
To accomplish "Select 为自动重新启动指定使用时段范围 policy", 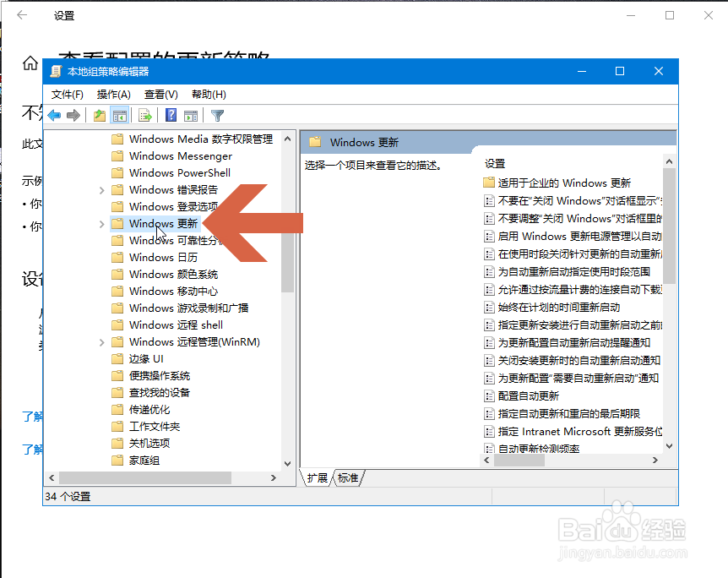I will pyautogui.click(x=573, y=272).
